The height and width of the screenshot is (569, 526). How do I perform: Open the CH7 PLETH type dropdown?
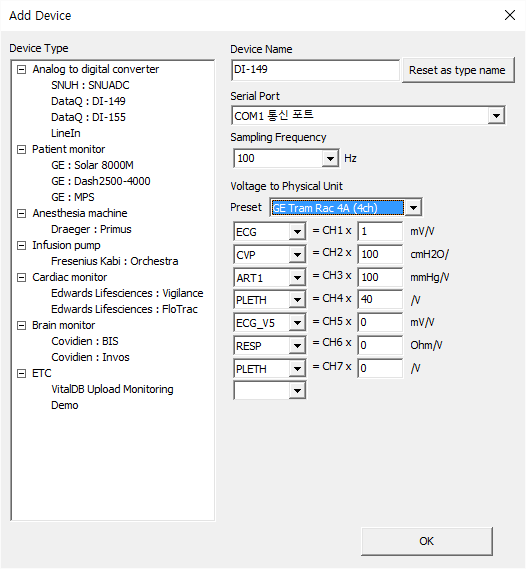[x=297, y=369]
